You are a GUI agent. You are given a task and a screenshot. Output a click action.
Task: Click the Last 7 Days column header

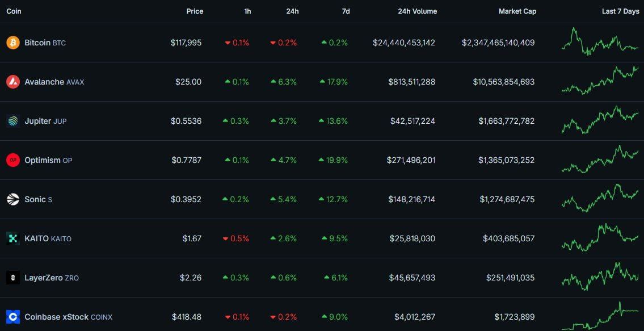click(x=621, y=11)
